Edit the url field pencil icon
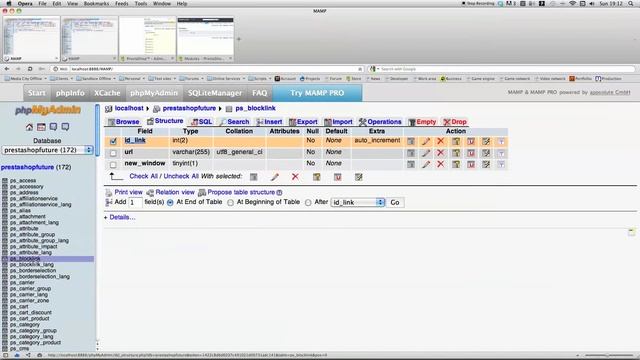640x360 pixels. coord(426,153)
